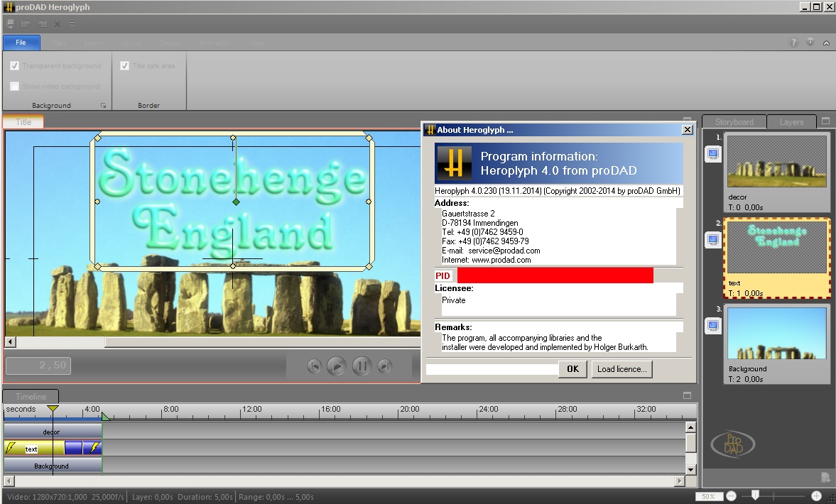
Task: Switch to the Design ribbon tab
Action: (170, 43)
